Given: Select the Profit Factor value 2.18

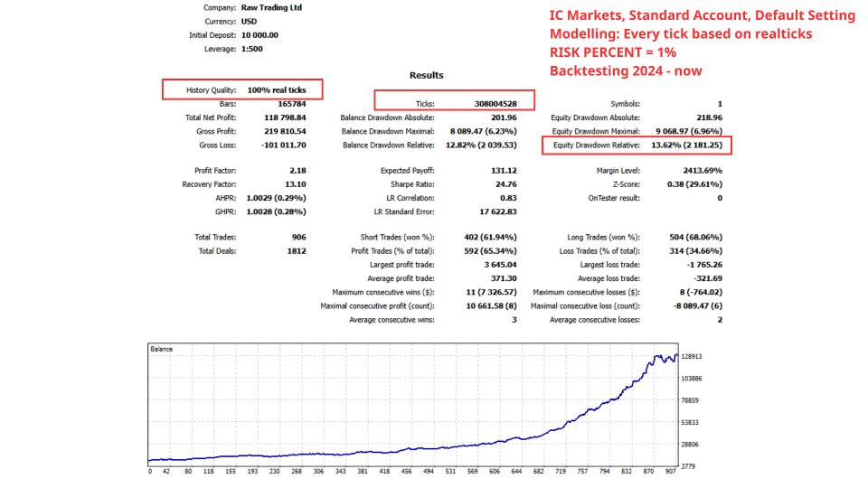Looking at the screenshot, I should (297, 171).
